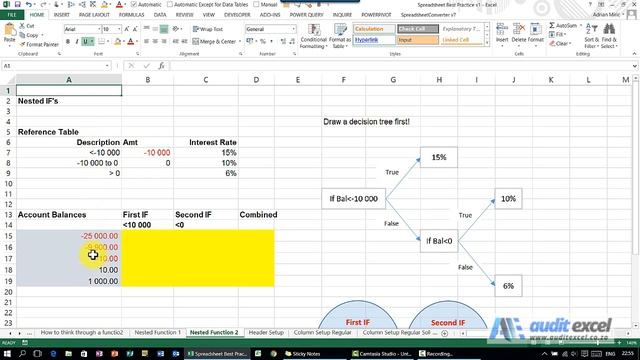The width and height of the screenshot is (640, 360).
Task: Click the Wrap Text button
Action: (208, 29)
